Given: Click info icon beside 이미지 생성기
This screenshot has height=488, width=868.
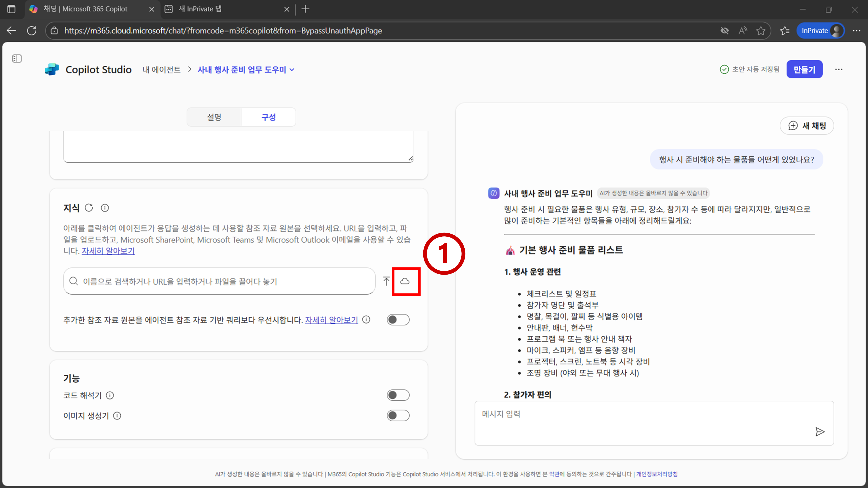Looking at the screenshot, I should coord(117,416).
